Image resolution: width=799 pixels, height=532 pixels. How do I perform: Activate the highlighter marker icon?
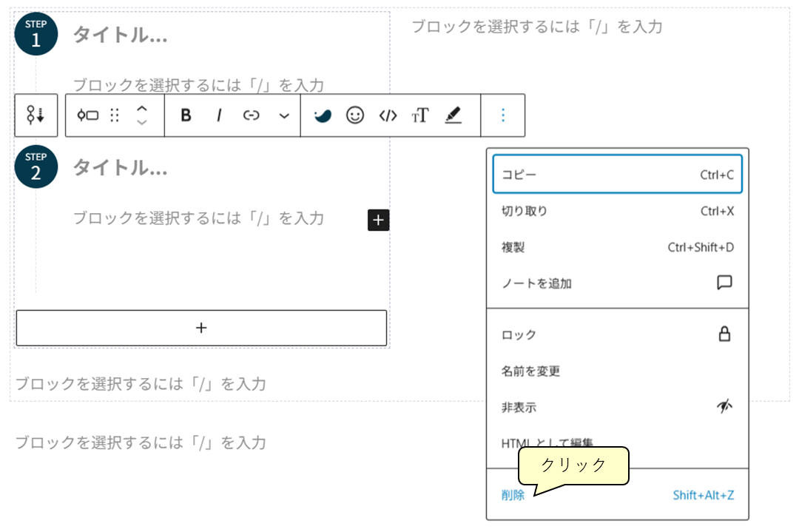(453, 116)
